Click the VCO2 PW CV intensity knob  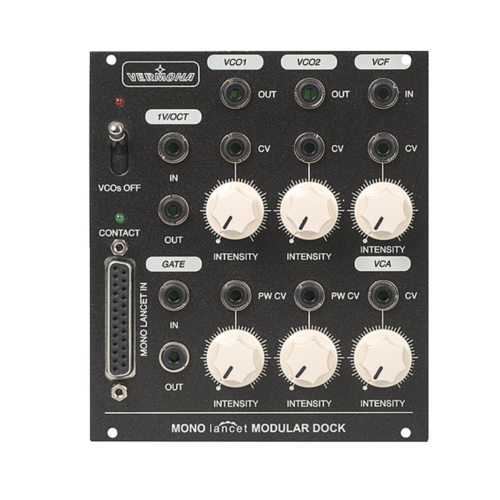[309, 359]
